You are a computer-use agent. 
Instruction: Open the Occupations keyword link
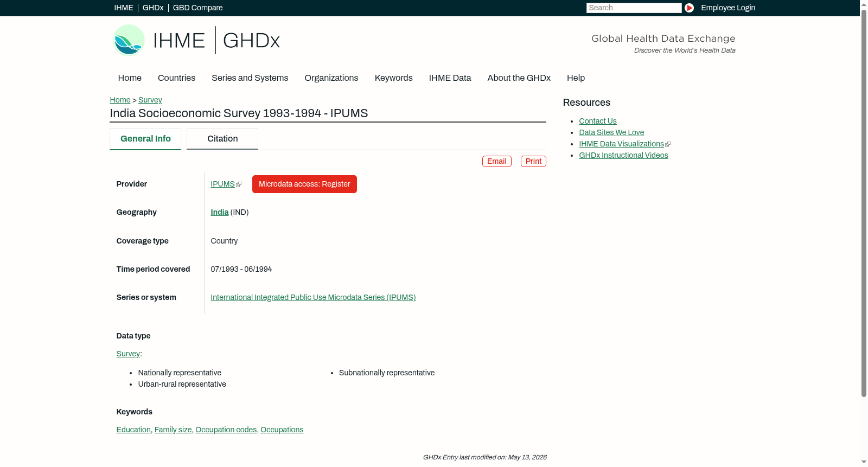282,430
